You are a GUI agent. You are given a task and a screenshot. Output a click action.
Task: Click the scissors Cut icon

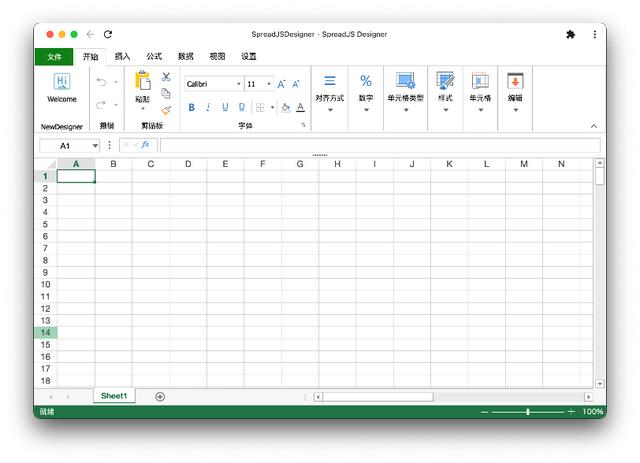coord(166,77)
